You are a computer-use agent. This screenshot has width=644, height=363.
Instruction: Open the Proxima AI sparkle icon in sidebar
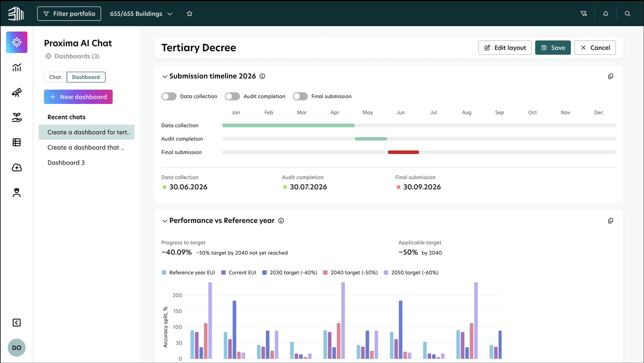point(17,42)
